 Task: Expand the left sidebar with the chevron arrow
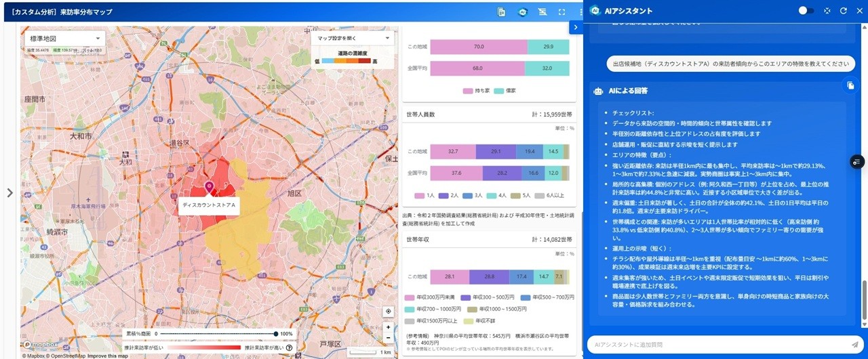pos(9,193)
